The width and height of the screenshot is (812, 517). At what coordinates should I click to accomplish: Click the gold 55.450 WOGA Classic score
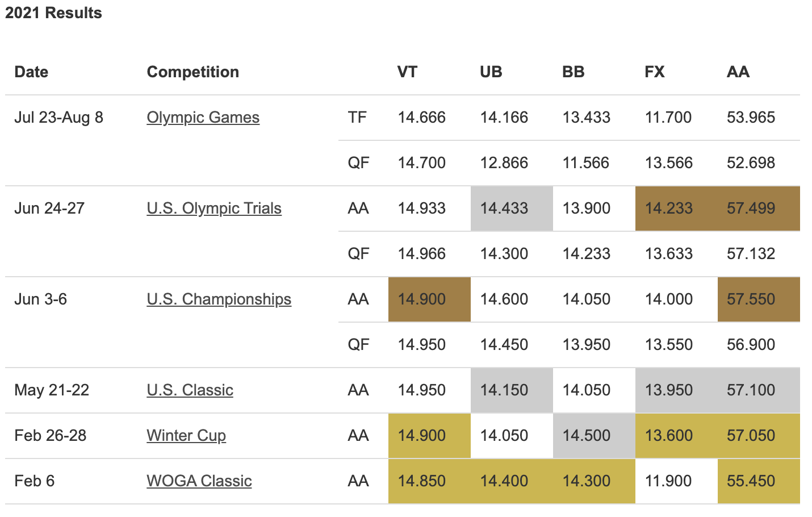click(751, 481)
